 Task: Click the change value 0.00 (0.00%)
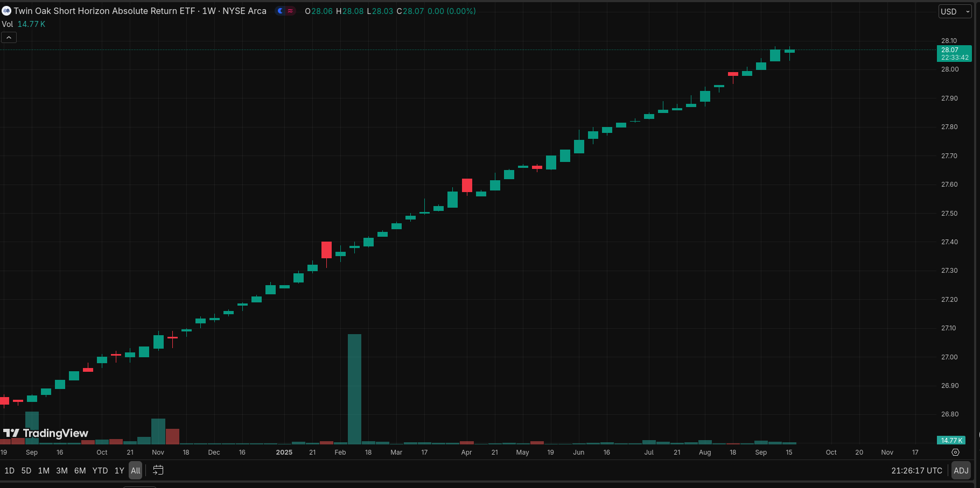click(452, 11)
